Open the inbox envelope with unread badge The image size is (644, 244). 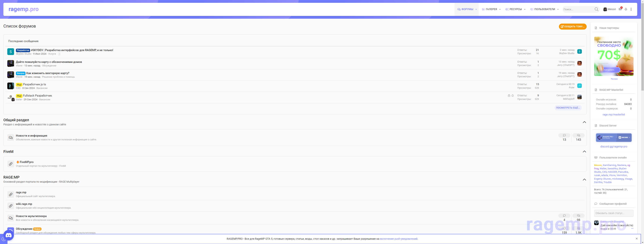620,9
